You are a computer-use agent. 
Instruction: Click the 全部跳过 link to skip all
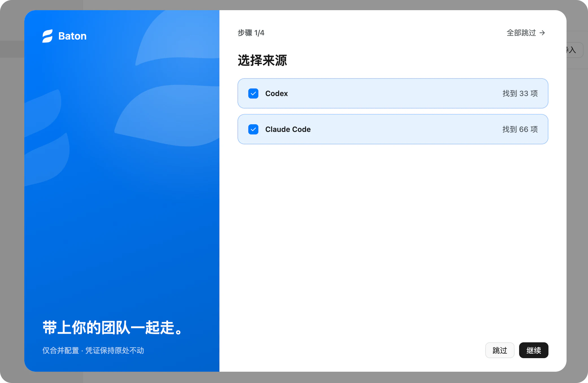(526, 33)
